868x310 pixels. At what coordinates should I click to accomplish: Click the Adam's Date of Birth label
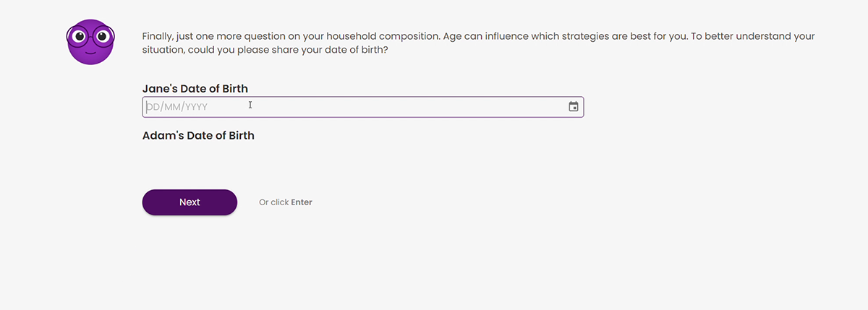tap(198, 135)
